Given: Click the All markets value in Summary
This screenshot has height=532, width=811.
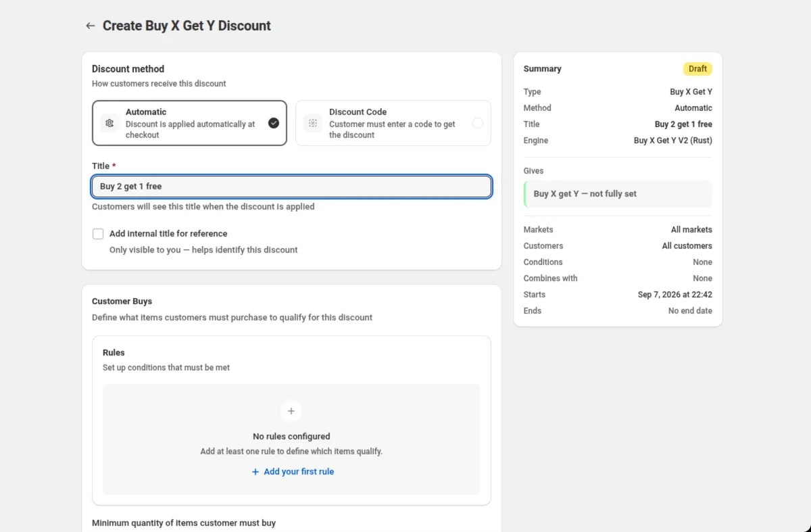Looking at the screenshot, I should [691, 230].
